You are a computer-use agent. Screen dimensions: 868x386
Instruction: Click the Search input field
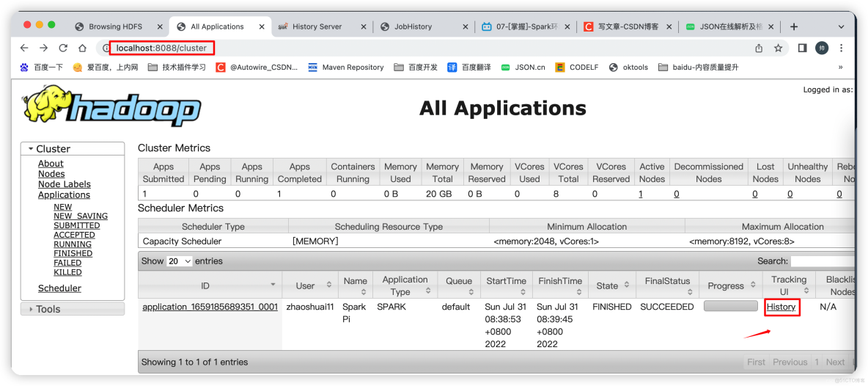(822, 261)
